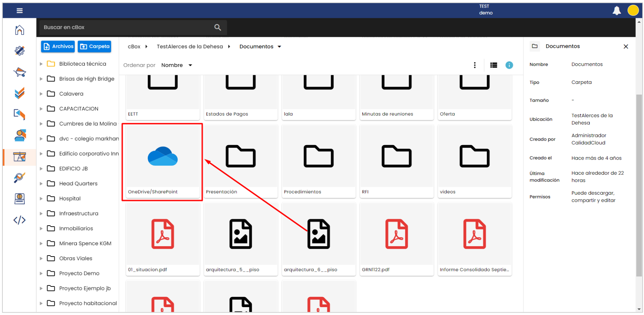Screen dimensions: 644x315
Task: Click the Buscar en cBox search field
Action: [133, 27]
